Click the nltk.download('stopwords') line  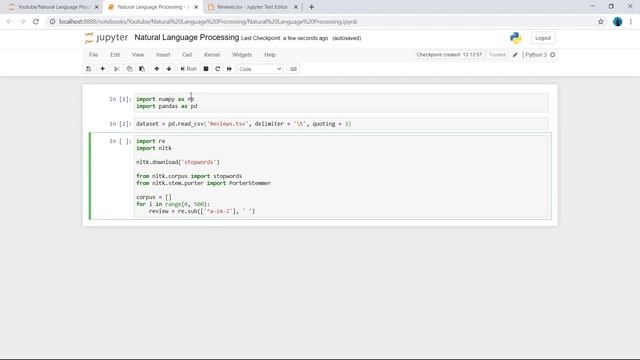click(178, 162)
